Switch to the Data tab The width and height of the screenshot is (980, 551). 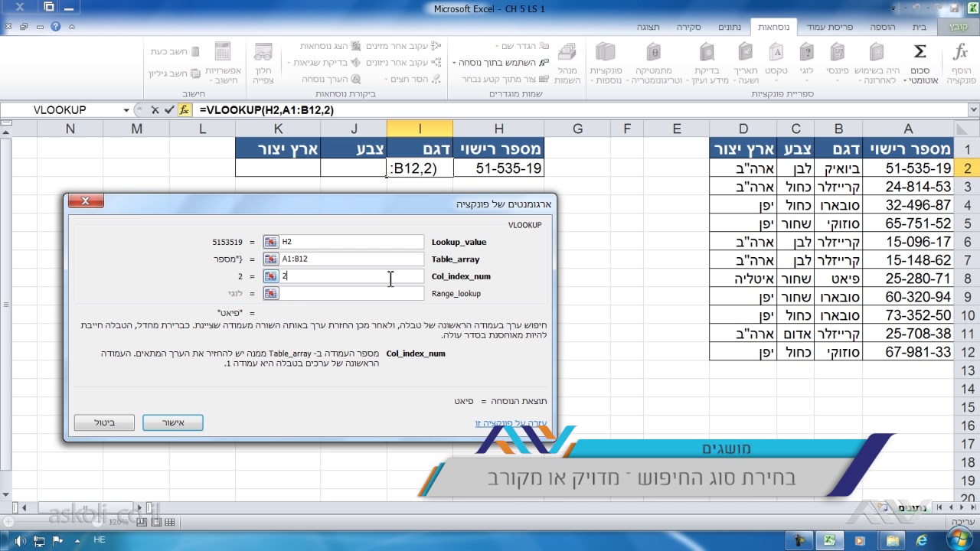730,27
